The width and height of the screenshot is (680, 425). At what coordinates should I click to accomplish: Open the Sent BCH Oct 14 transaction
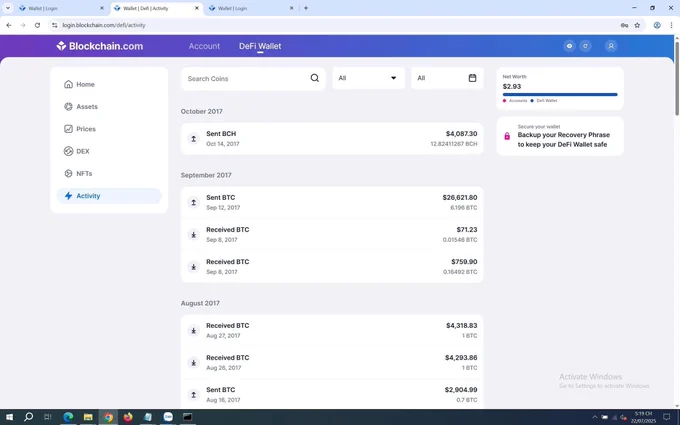(332, 139)
